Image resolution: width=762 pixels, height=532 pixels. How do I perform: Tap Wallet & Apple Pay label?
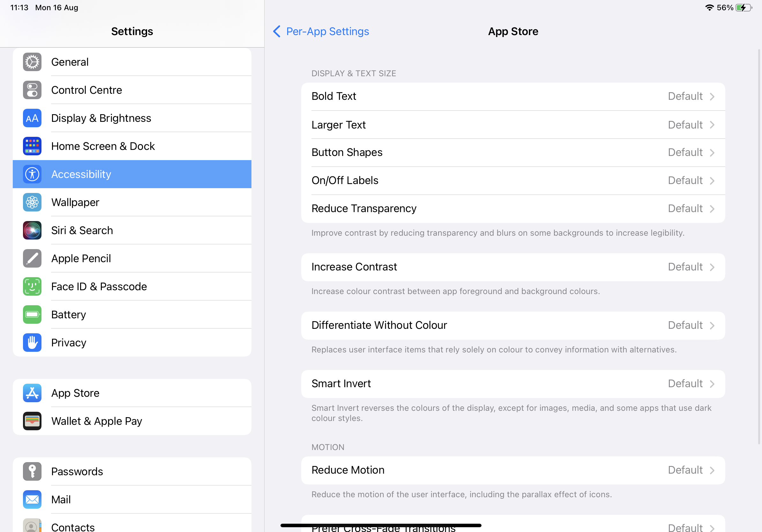pyautogui.click(x=97, y=421)
